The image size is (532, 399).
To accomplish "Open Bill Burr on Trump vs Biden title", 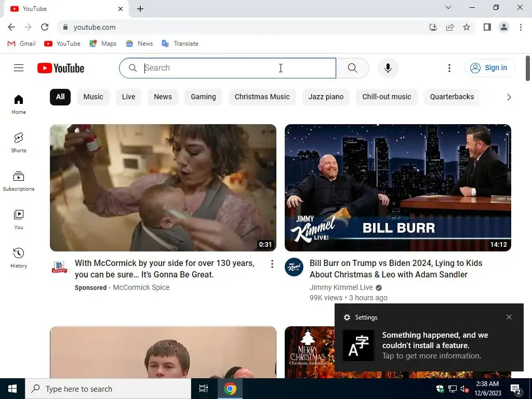I will [395, 269].
